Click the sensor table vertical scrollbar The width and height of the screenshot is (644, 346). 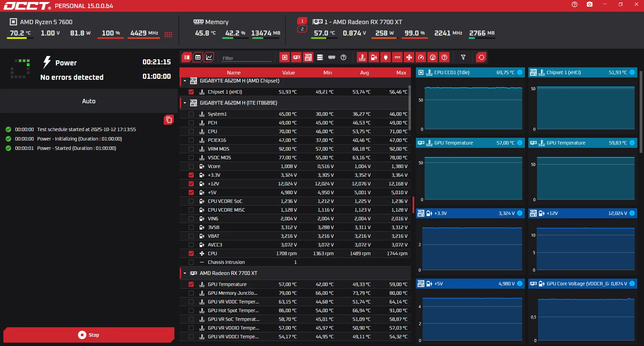pos(410,107)
